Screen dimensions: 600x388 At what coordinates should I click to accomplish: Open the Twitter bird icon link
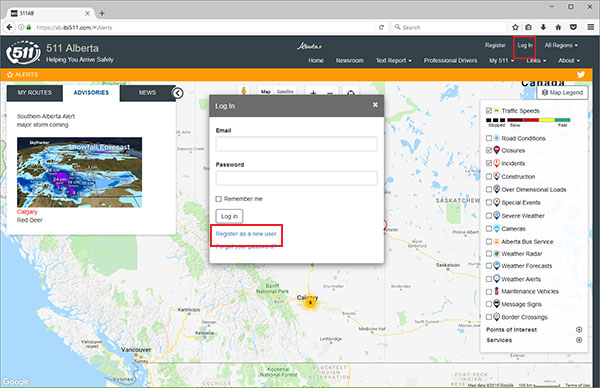(581, 75)
